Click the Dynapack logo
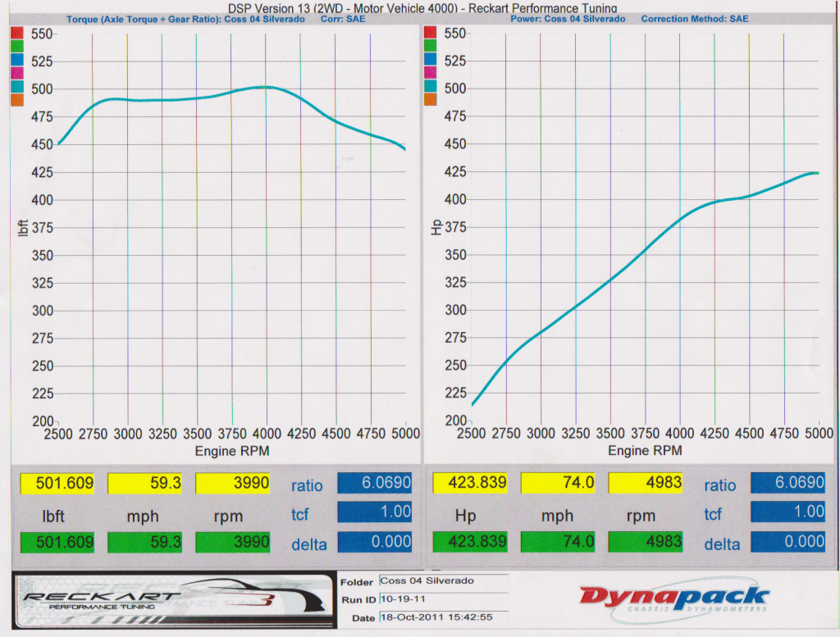This screenshot has width=840, height=637. pos(675,599)
